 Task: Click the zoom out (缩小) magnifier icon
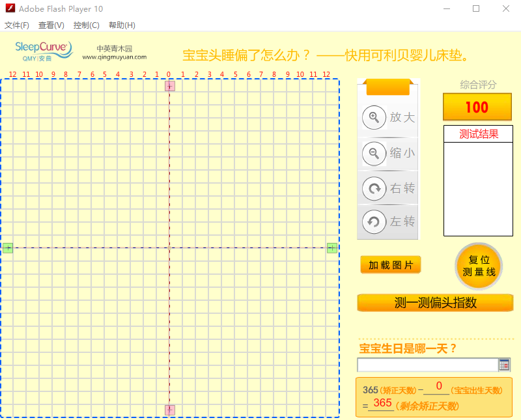[x=374, y=154]
